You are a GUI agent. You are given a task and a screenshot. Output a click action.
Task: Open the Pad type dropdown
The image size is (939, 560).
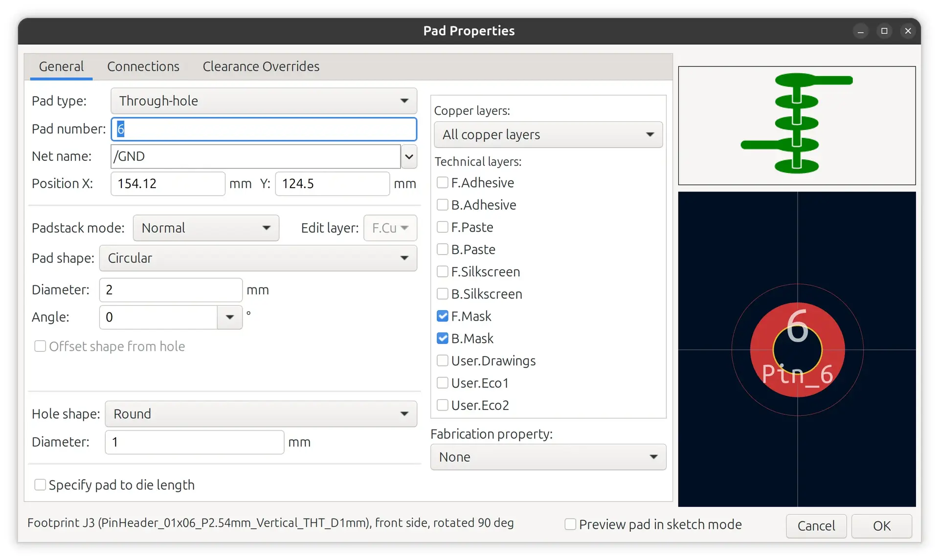click(x=264, y=101)
